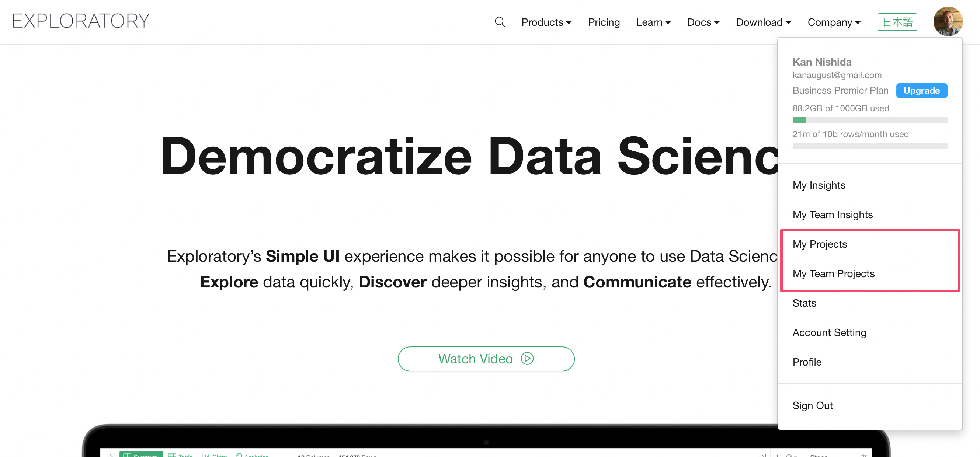The height and width of the screenshot is (457, 980).
Task: Click the blue Upgrade button
Action: (x=921, y=91)
